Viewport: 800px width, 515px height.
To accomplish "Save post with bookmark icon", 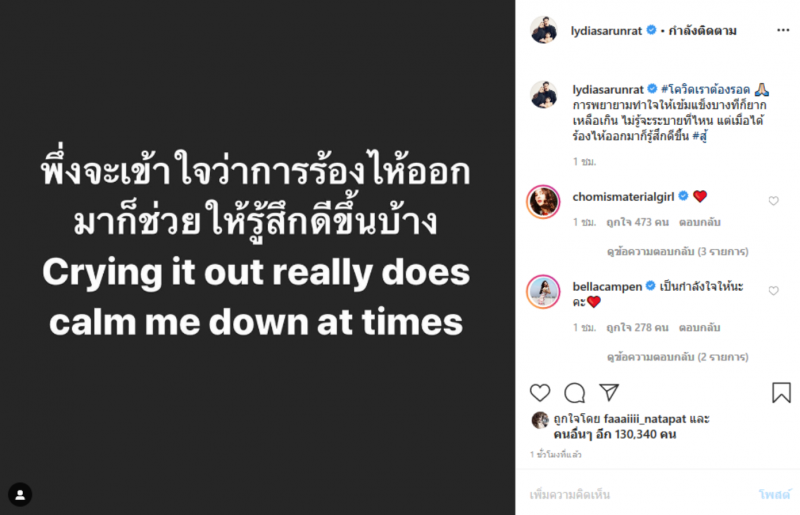I will (781, 393).
